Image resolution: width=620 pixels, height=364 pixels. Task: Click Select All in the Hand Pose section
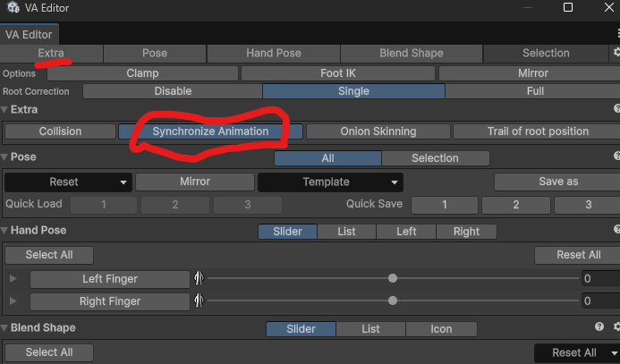click(49, 255)
